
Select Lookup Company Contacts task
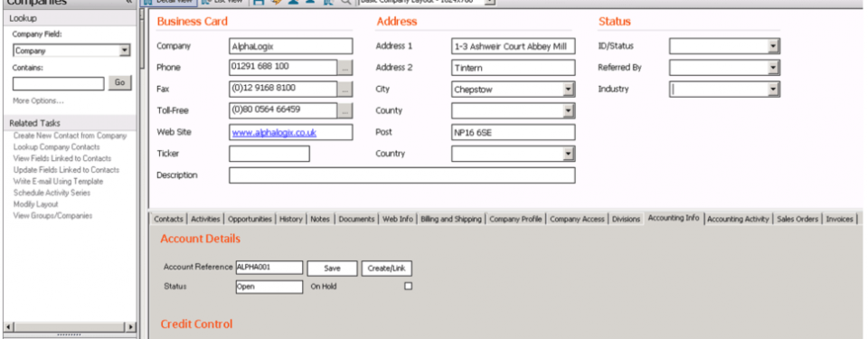[56, 147]
